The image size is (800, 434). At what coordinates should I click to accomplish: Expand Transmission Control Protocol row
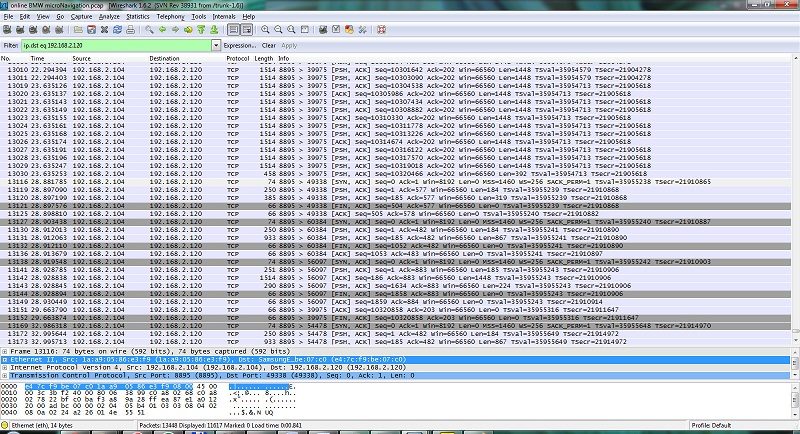[5, 376]
